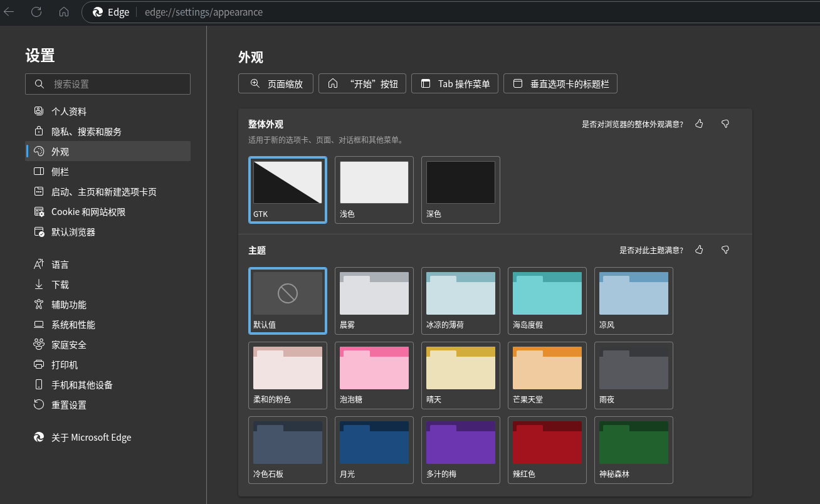Image resolution: width=820 pixels, height=504 pixels.
Task: Choose the 月光 blue theme
Action: 374,450
